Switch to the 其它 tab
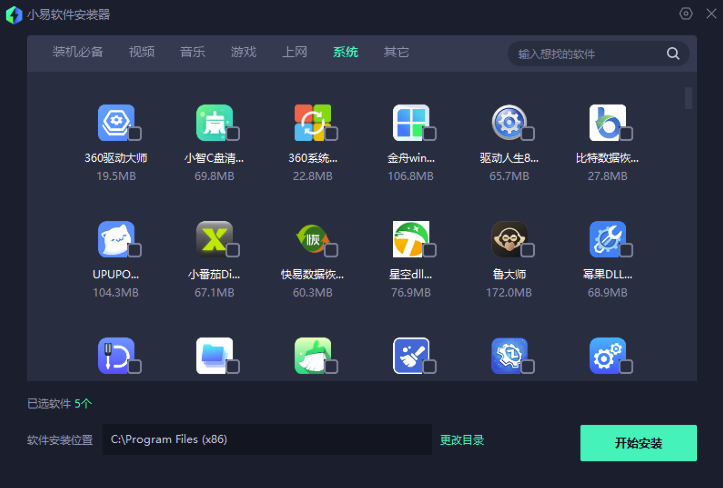 [x=397, y=52]
